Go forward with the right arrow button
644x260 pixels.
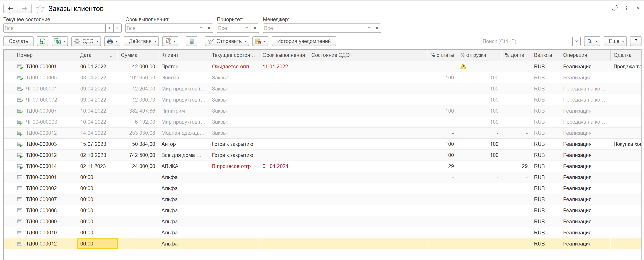coord(25,9)
